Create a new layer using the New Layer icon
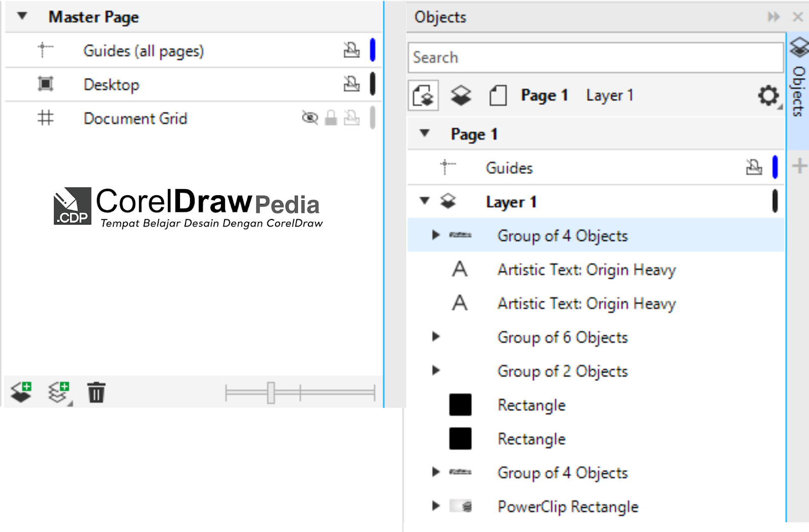This screenshot has height=532, width=809. point(20,392)
